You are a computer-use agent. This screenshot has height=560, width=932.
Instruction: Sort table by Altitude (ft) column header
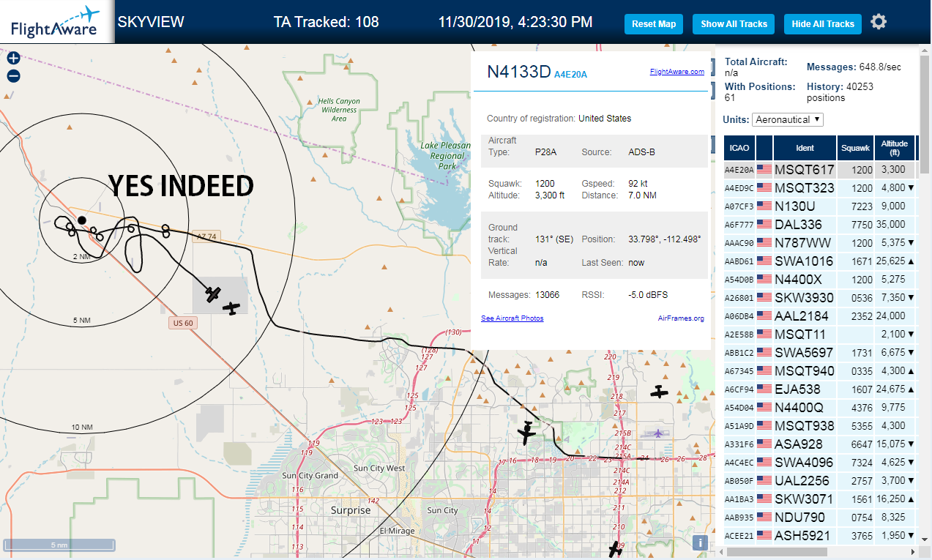[895, 148]
